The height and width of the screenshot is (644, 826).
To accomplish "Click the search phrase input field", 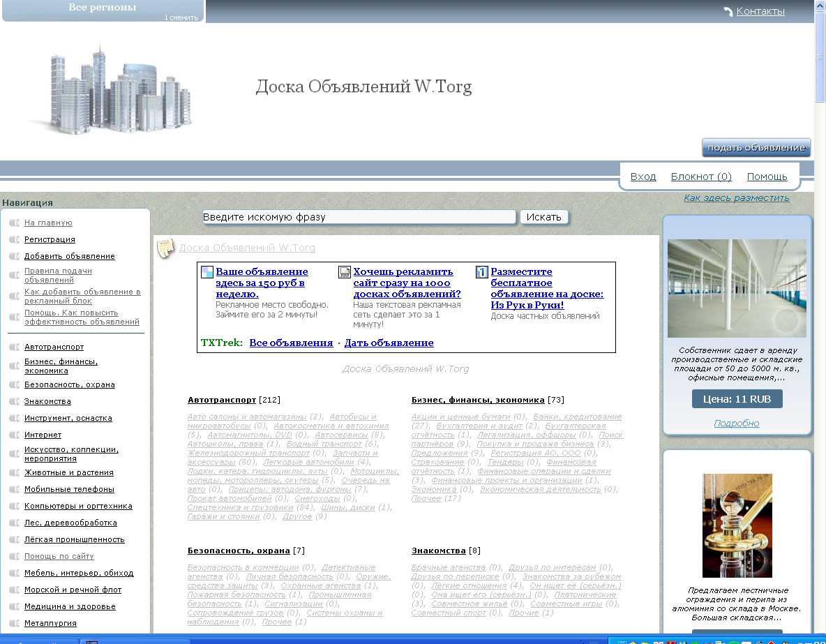I will tap(359, 217).
